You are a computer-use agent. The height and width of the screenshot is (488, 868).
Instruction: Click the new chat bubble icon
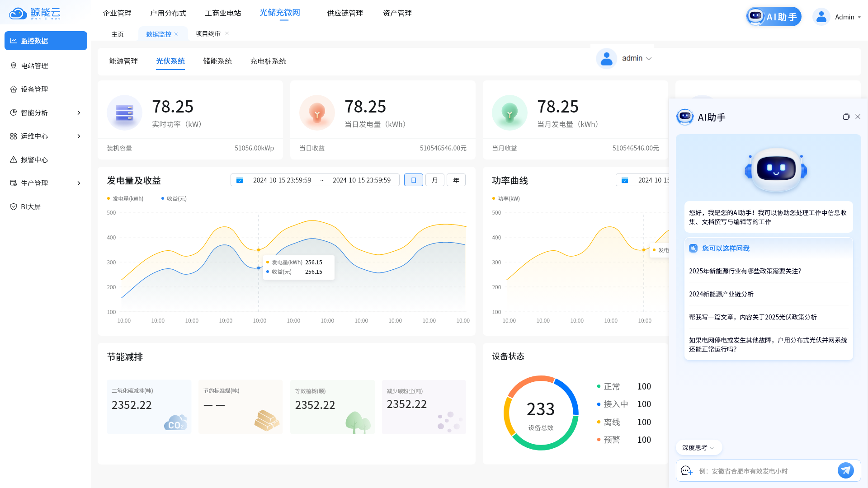pos(687,471)
